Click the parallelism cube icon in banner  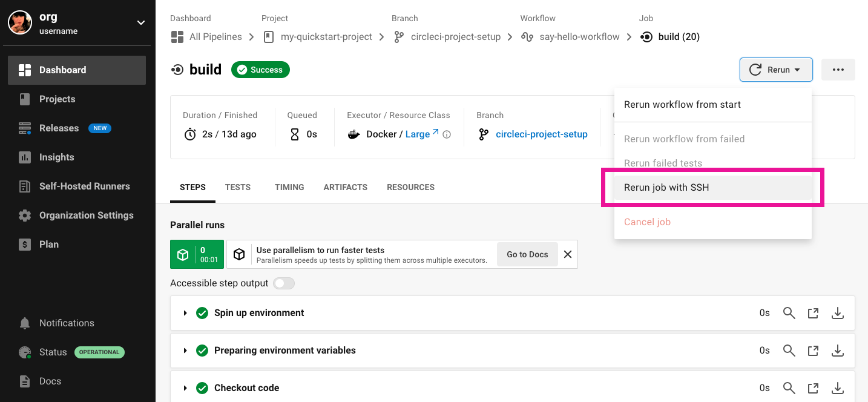click(239, 254)
